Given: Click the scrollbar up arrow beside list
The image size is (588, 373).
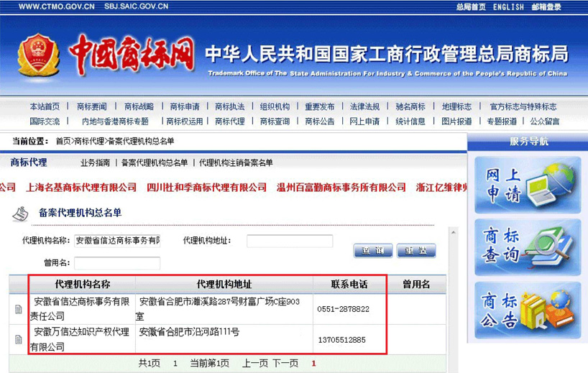Looking at the screenshot, I should coord(453,233).
